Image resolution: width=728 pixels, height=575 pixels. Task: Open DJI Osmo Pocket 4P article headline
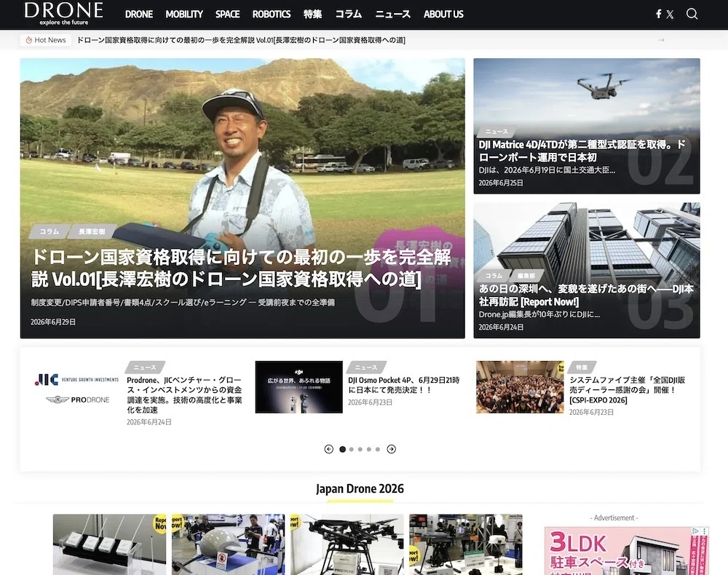(x=404, y=385)
